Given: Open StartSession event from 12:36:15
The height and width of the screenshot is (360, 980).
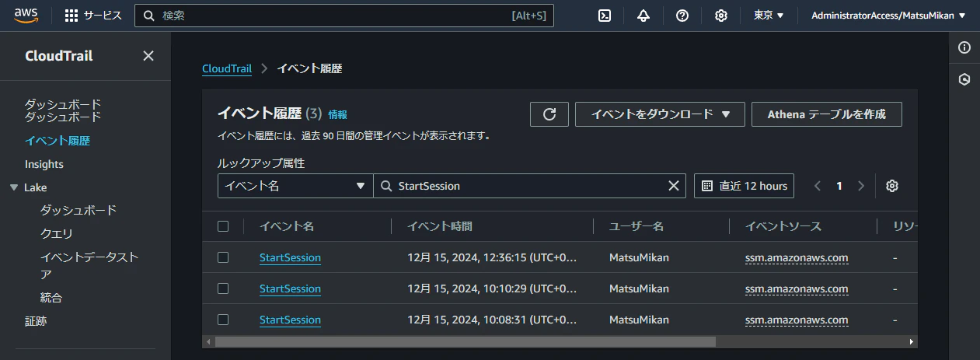Looking at the screenshot, I should (290, 257).
